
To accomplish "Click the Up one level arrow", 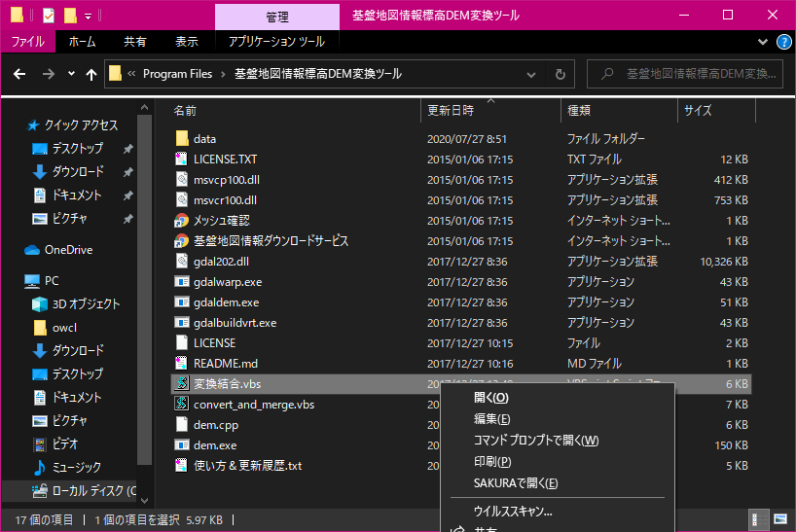I will point(91,74).
